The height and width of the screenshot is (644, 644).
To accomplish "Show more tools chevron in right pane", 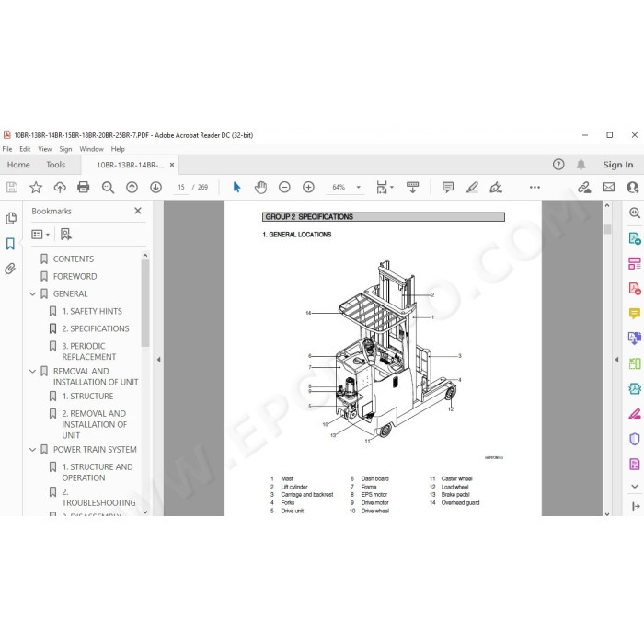I will tap(635, 487).
